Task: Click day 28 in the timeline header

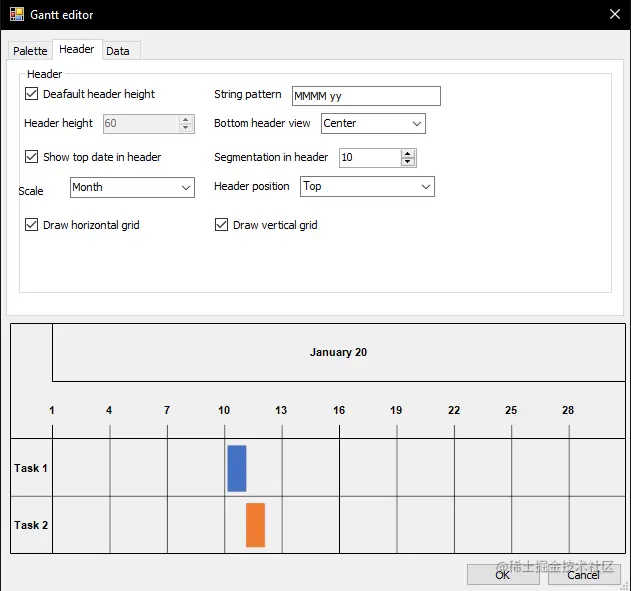Action: 569,410
